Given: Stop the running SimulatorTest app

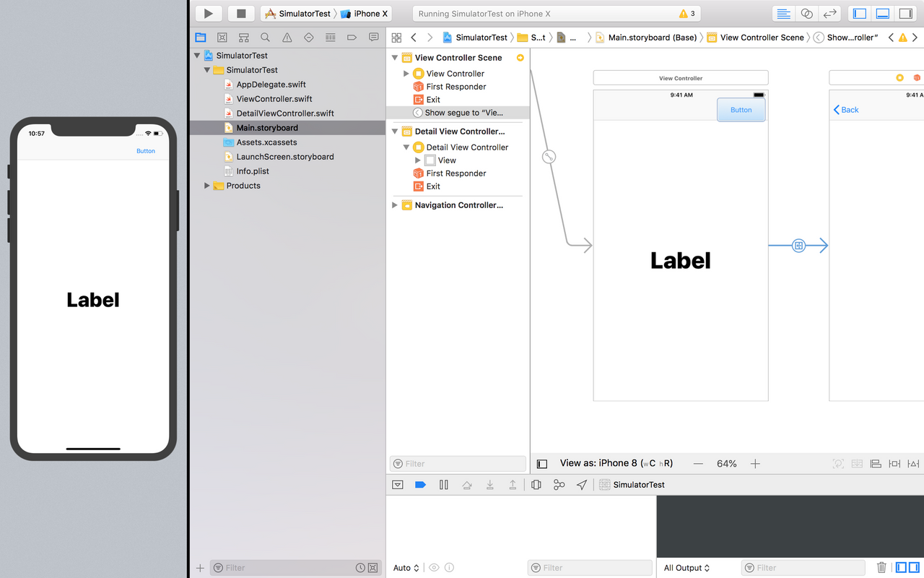Looking at the screenshot, I should point(241,14).
